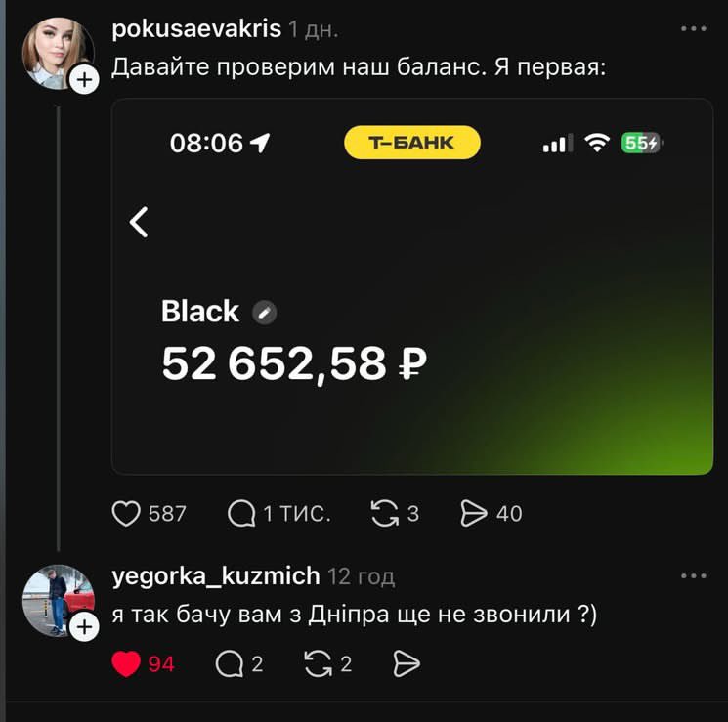This screenshot has width=728, height=722.
Task: Open pokusaevakris profile from username
Action: point(196,29)
